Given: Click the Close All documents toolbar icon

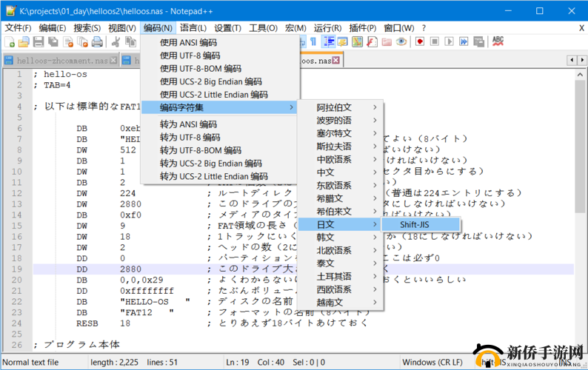Looking at the screenshot, I should (82, 41).
